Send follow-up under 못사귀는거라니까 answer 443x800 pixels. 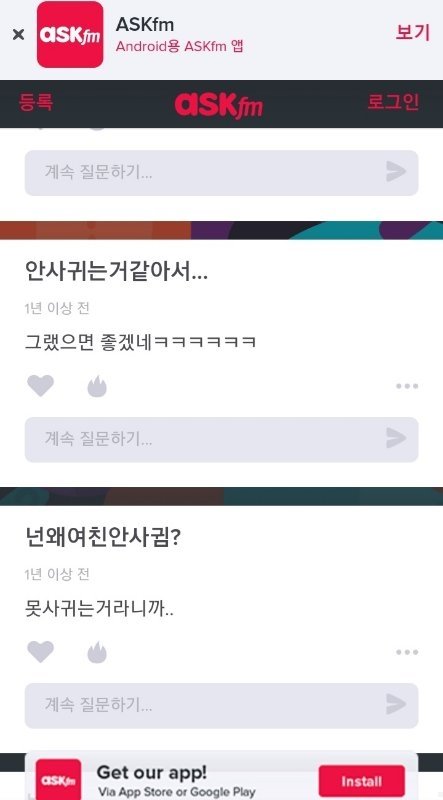pos(396,704)
